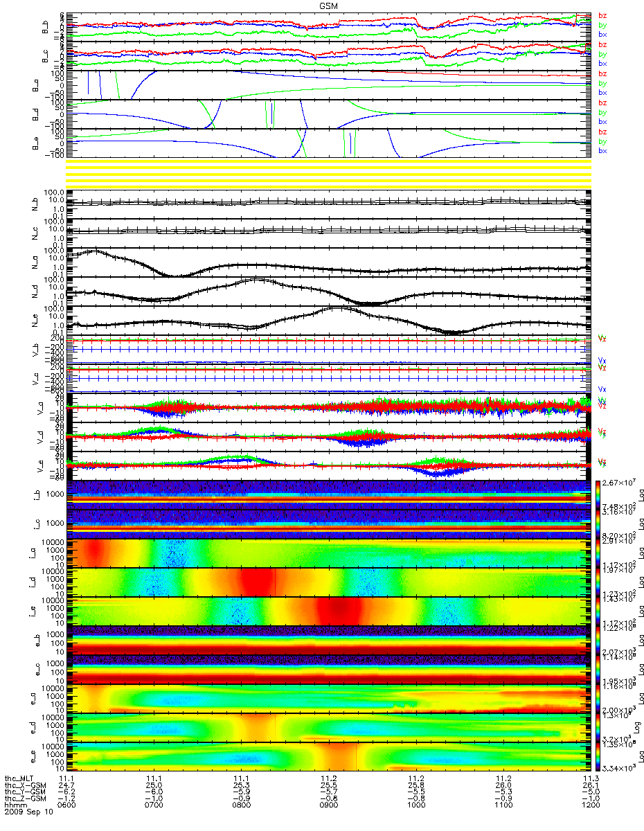Select the 0900 time tick label
The width and height of the screenshot is (644, 831).
328,804
